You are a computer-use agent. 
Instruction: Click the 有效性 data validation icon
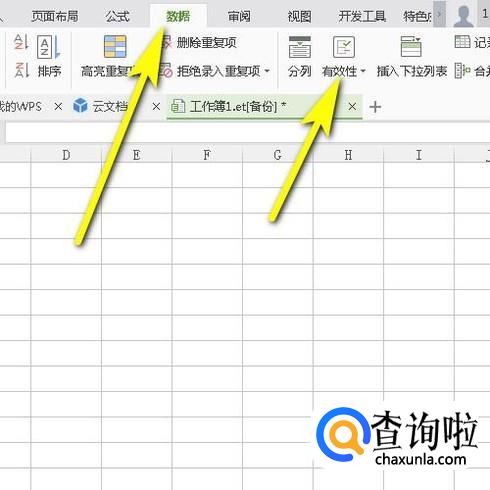343,47
